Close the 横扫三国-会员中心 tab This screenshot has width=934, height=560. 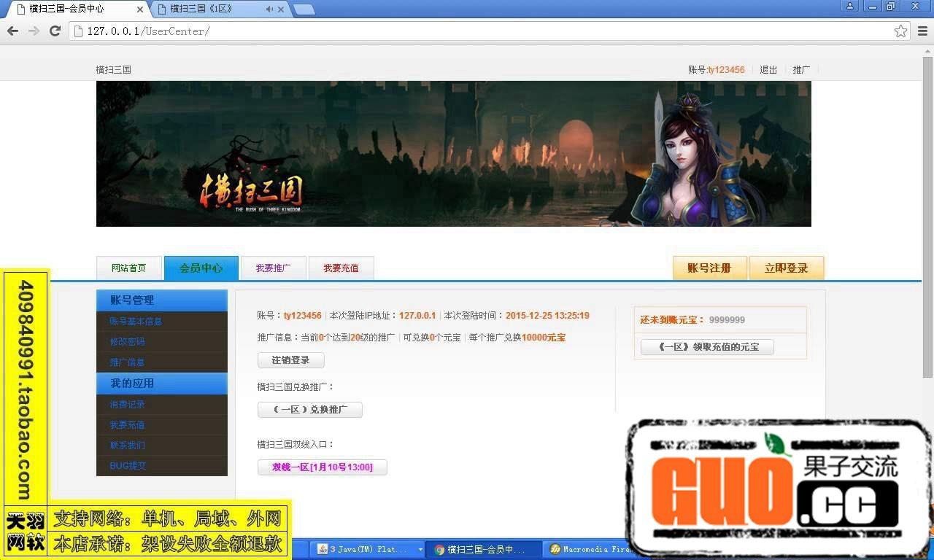[x=140, y=9]
